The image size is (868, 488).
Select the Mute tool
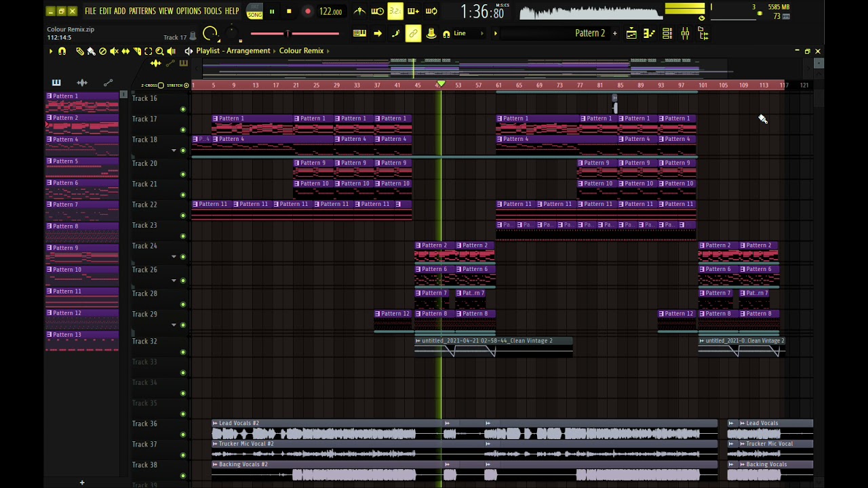coord(114,51)
